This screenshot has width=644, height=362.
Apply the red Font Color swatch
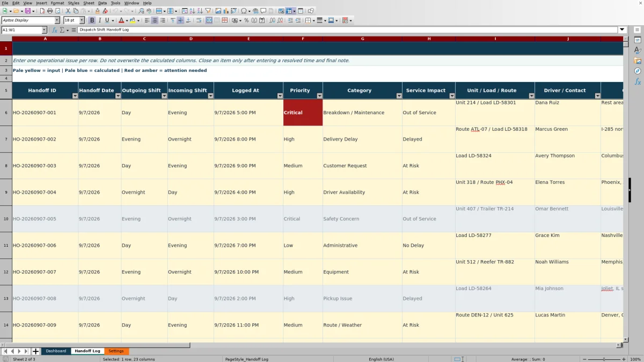click(x=121, y=20)
